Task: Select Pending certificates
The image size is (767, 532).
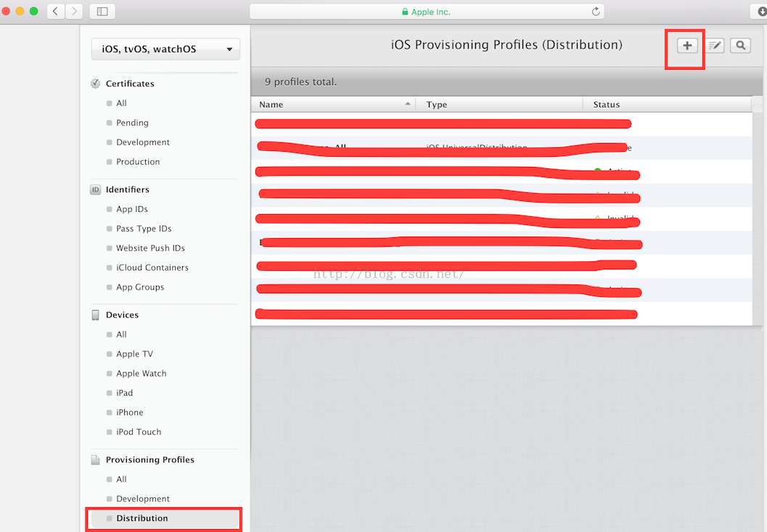Action: click(132, 123)
